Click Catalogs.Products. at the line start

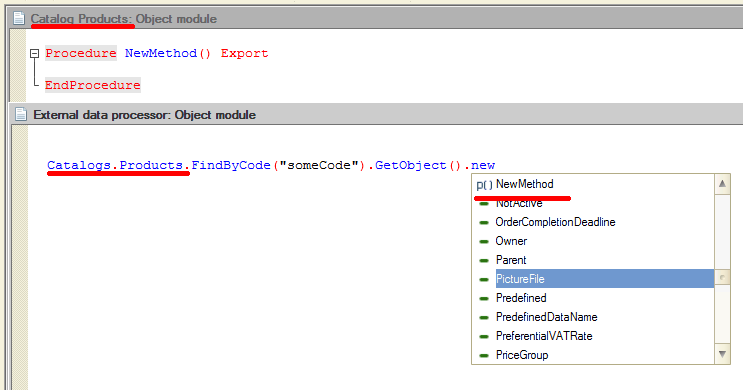coord(118,165)
